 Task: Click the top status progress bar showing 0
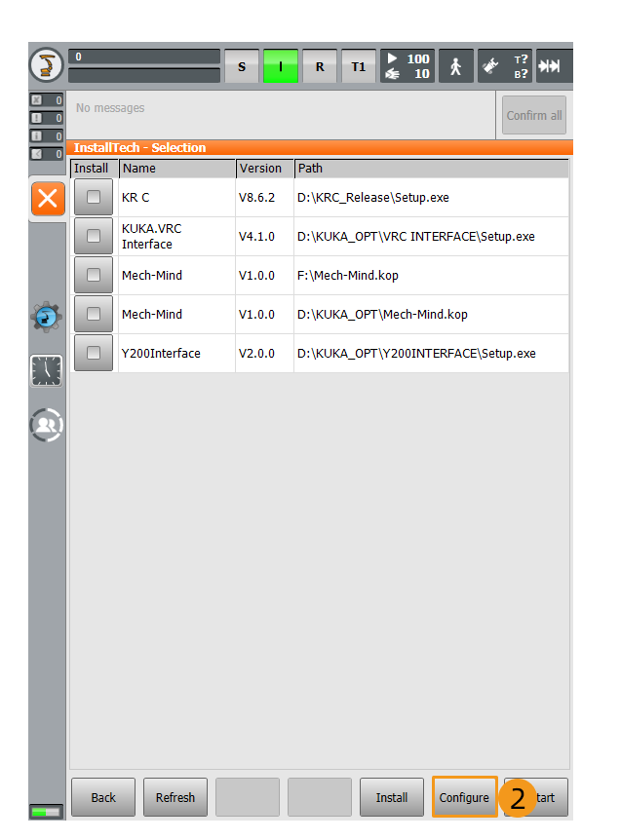coord(144,57)
